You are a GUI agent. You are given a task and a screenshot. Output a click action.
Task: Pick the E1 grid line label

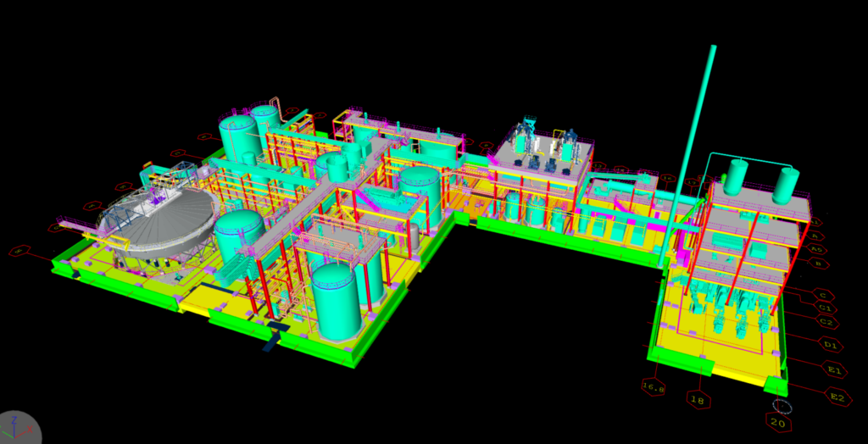[x=834, y=369]
